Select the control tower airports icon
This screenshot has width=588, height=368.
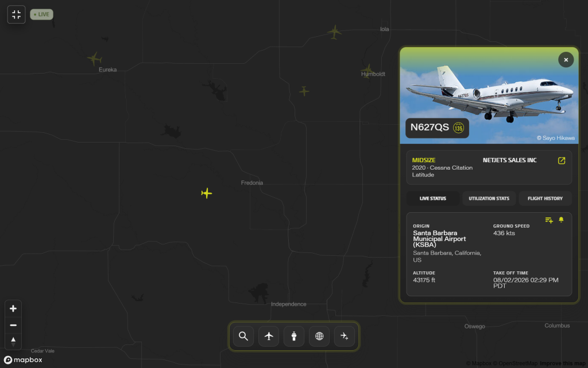pyautogui.click(x=293, y=336)
